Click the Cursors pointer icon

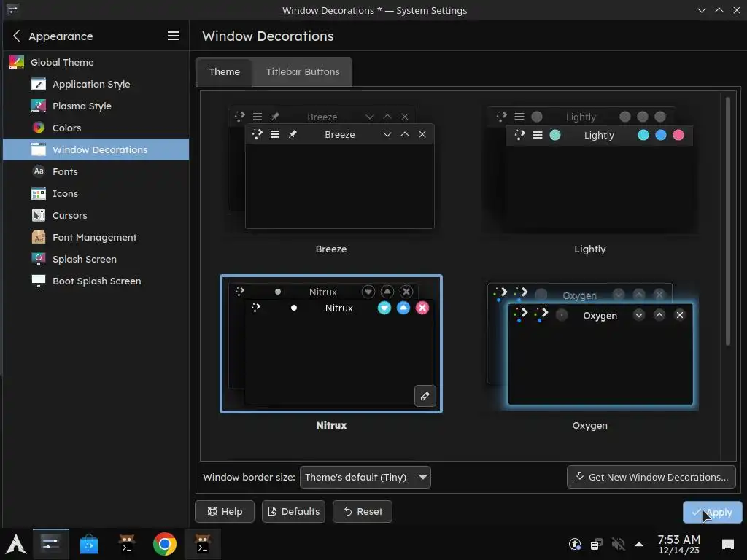pyautogui.click(x=39, y=215)
